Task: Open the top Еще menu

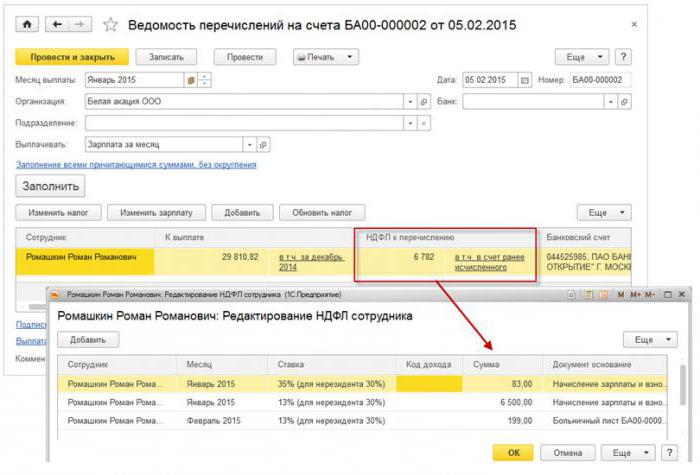Action: tap(586, 57)
